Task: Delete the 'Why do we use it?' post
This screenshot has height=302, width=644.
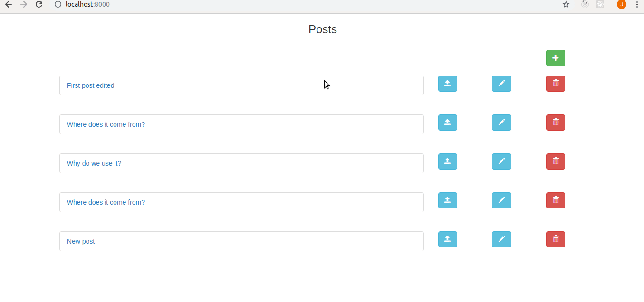Action: [x=556, y=161]
